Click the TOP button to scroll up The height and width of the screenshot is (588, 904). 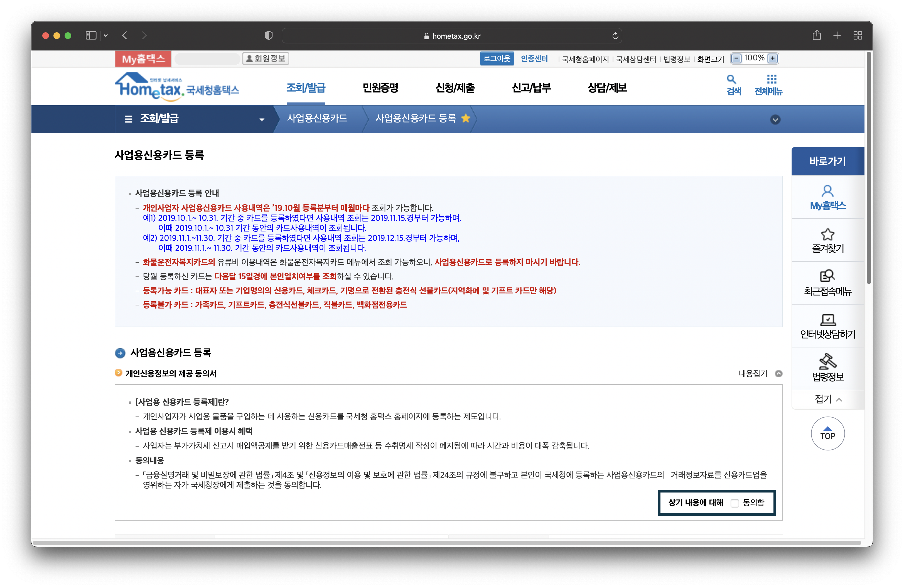click(828, 433)
